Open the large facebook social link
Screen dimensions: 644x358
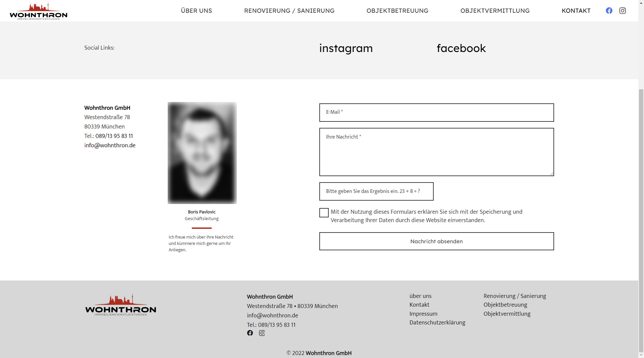coord(461,48)
